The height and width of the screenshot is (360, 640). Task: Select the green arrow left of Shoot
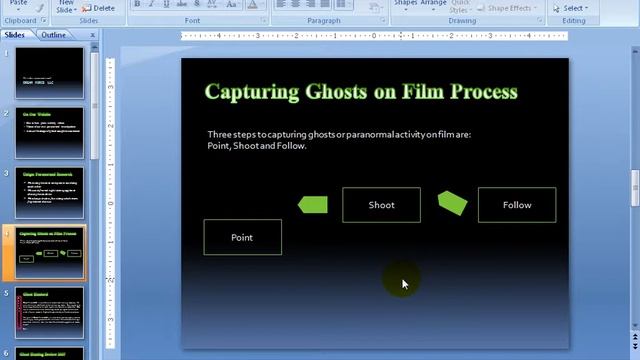[x=313, y=204]
